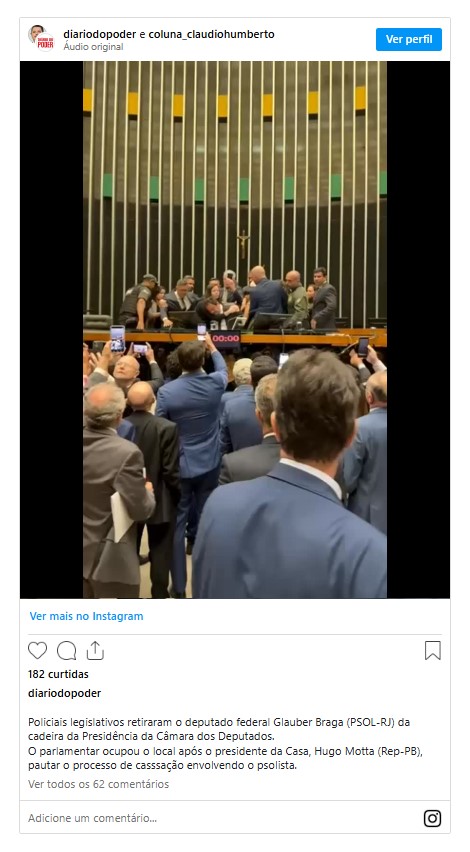The height and width of the screenshot is (852, 470).
Task: Open the diariodopoder username in header
Action: pos(99,34)
